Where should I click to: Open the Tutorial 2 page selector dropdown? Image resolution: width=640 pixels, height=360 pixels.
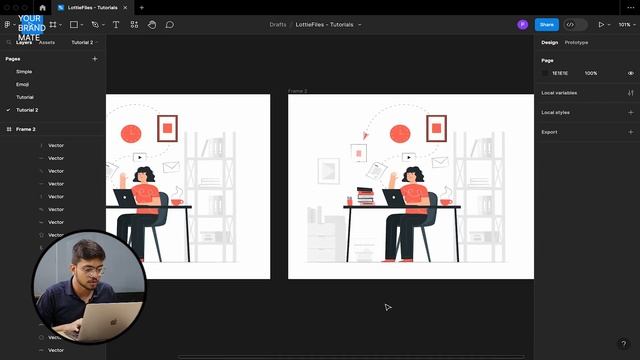(84, 42)
